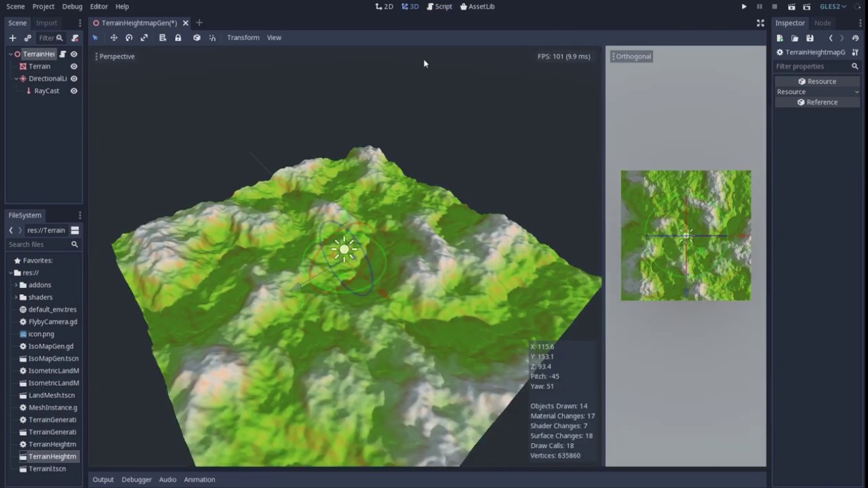Image resolution: width=868 pixels, height=488 pixels.
Task: Open the Output bottom panel
Action: [103, 480]
